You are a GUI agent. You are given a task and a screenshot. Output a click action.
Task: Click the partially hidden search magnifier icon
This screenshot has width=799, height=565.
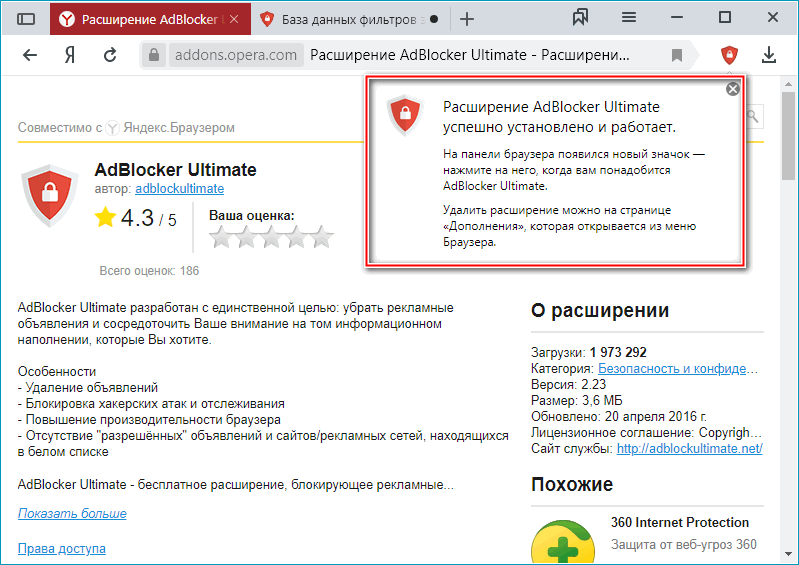coord(754,117)
